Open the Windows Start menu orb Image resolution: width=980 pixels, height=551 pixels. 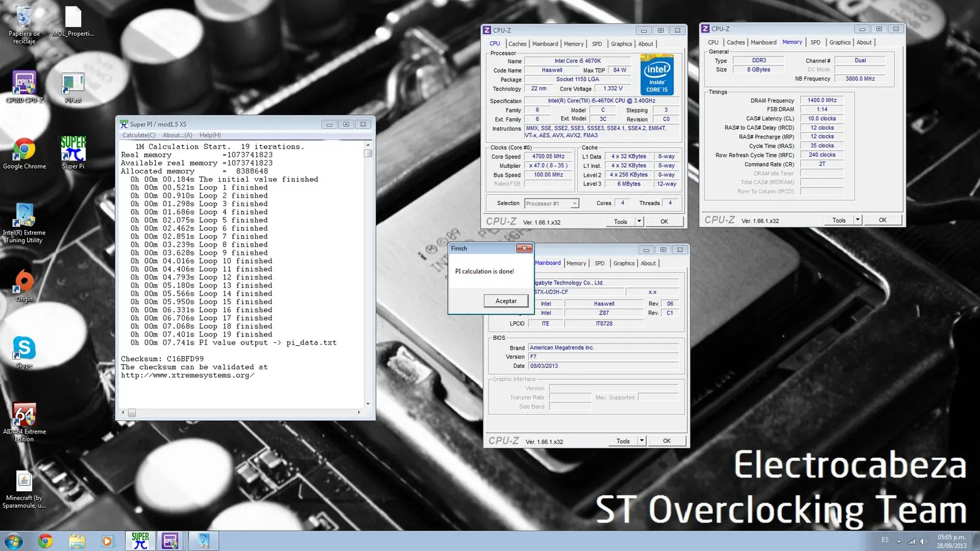point(14,541)
